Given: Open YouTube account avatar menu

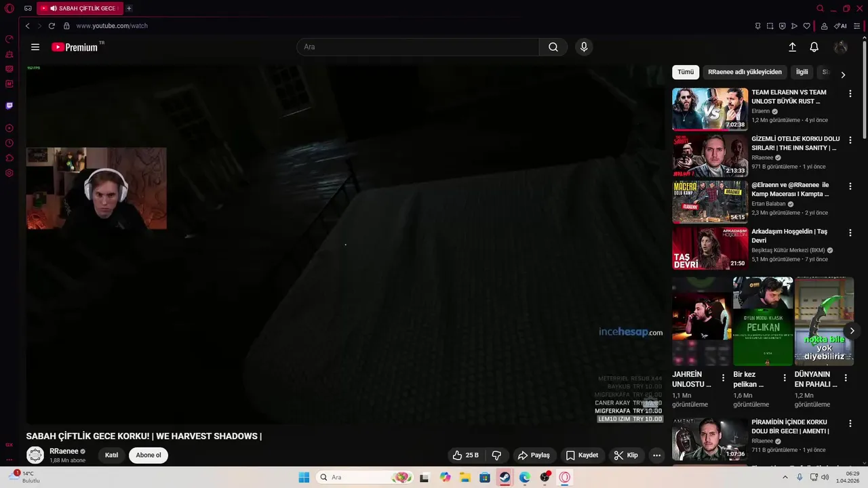Looking at the screenshot, I should pyautogui.click(x=841, y=47).
